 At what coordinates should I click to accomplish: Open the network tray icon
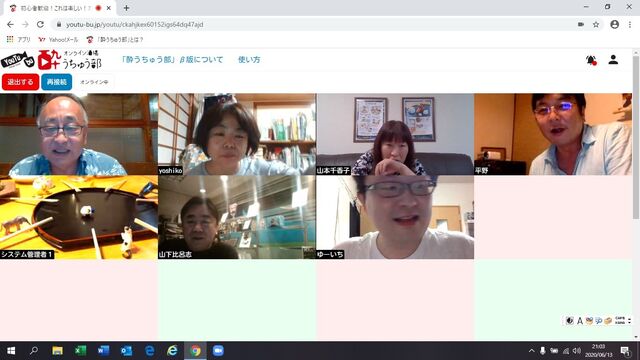565,351
